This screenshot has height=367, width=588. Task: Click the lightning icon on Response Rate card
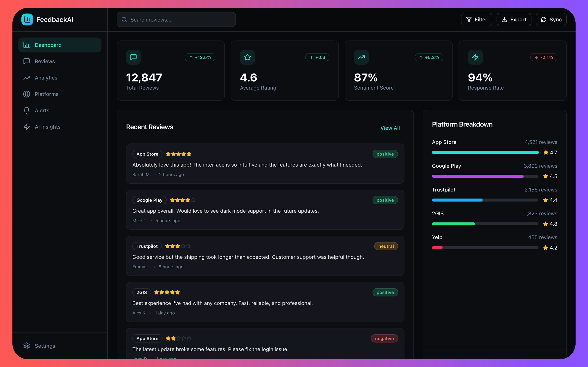475,57
